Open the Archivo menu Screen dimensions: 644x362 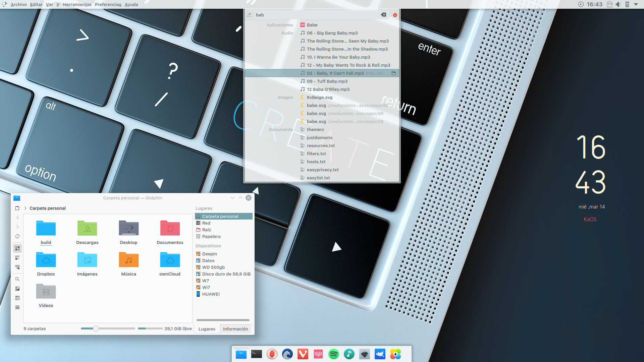pos(18,4)
